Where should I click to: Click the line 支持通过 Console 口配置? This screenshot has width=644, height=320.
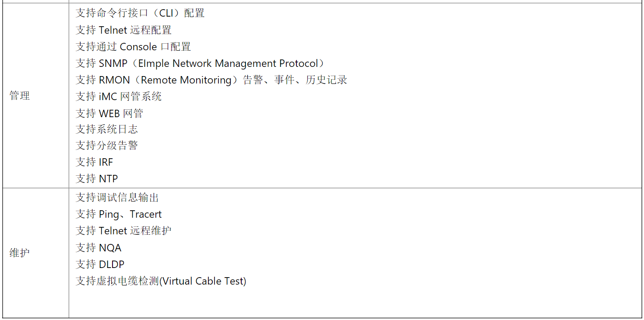[133, 46]
